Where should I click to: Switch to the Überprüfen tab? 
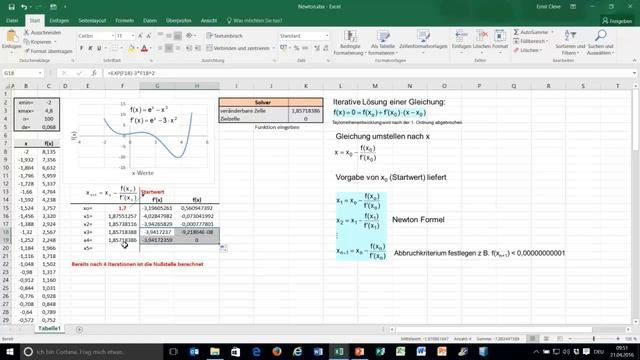179,20
